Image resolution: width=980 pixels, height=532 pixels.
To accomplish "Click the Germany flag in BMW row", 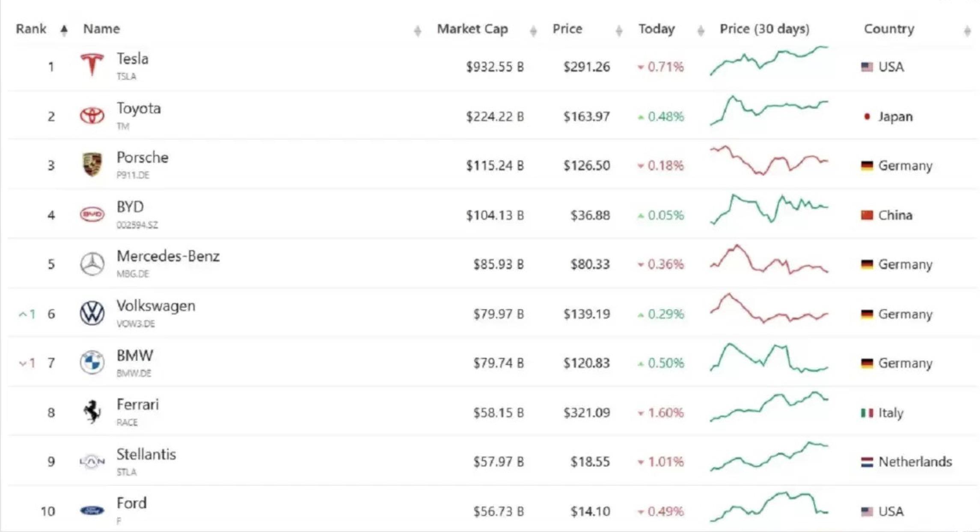I will 867,363.
